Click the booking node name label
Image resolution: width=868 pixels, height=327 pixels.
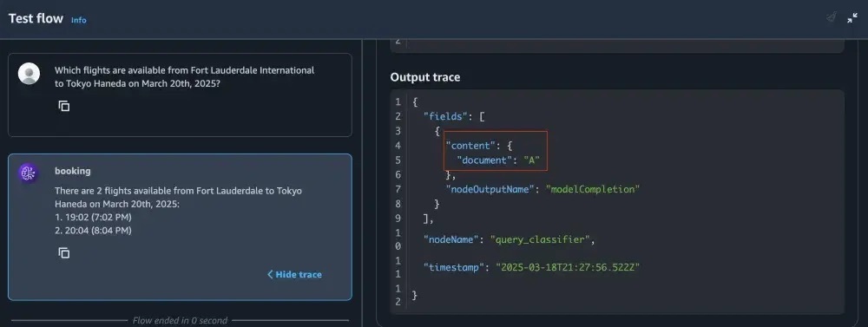pyautogui.click(x=73, y=171)
